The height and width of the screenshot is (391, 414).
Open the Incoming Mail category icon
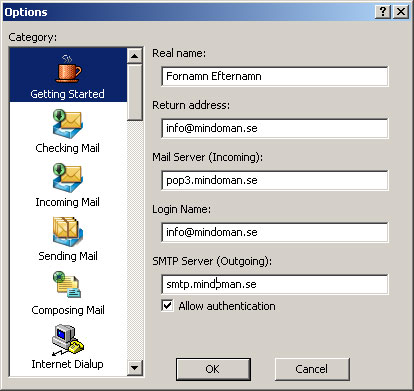click(x=67, y=178)
